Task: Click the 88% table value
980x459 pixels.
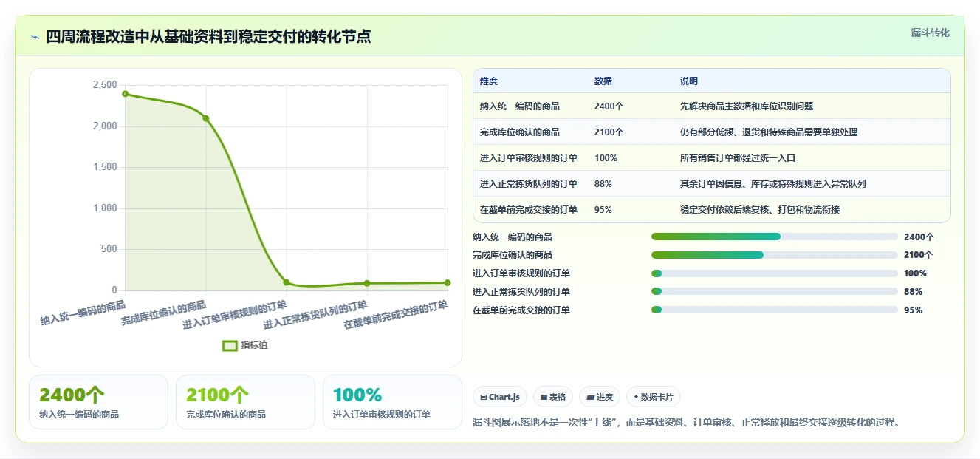Action: pyautogui.click(x=603, y=184)
